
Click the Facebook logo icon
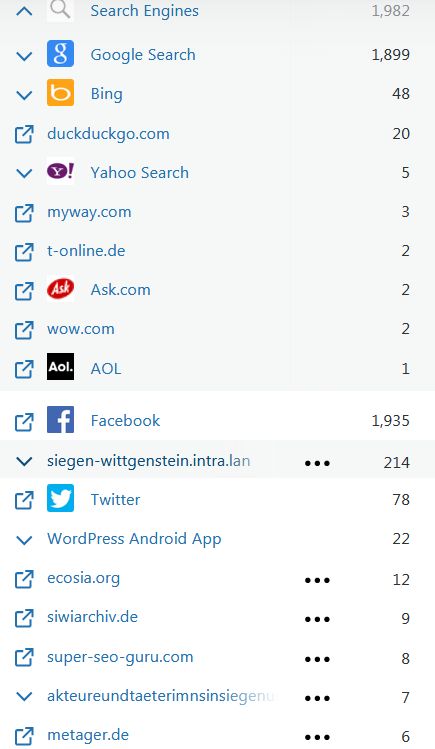pos(60,420)
